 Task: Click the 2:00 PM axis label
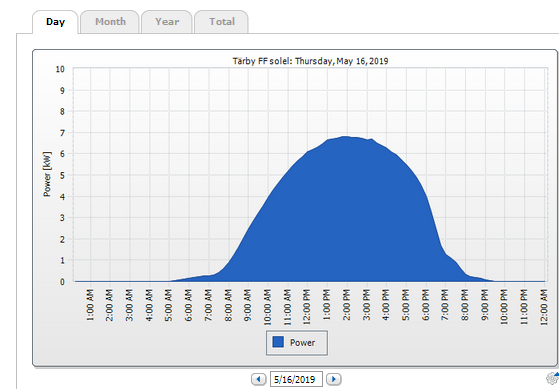(346, 305)
